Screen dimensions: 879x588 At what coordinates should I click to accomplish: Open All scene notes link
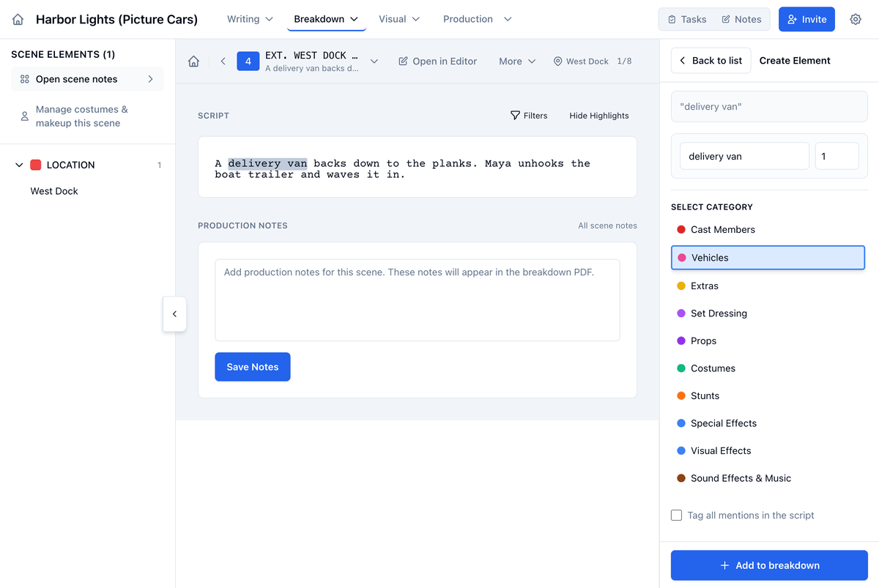[607, 226]
